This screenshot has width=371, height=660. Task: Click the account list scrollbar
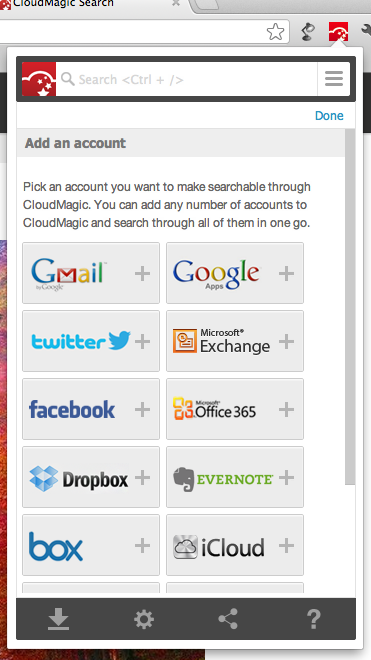[x=350, y=307]
